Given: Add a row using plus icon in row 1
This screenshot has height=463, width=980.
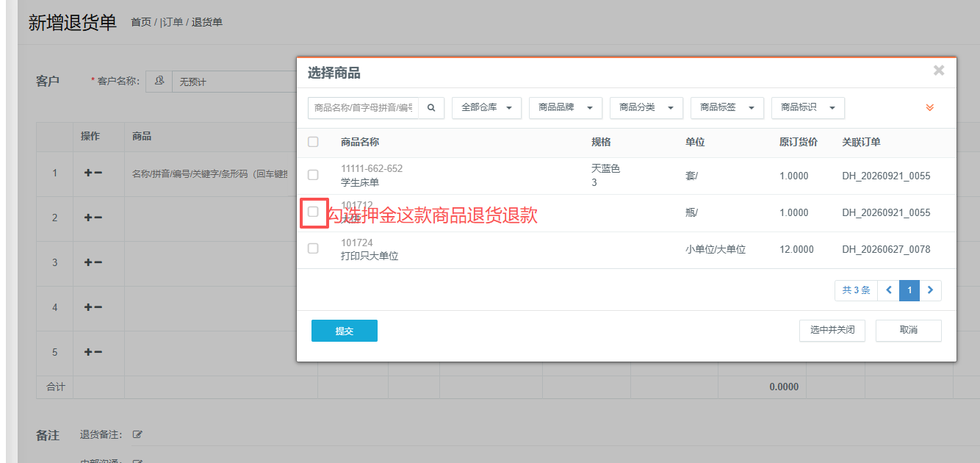Looking at the screenshot, I should click(x=88, y=173).
